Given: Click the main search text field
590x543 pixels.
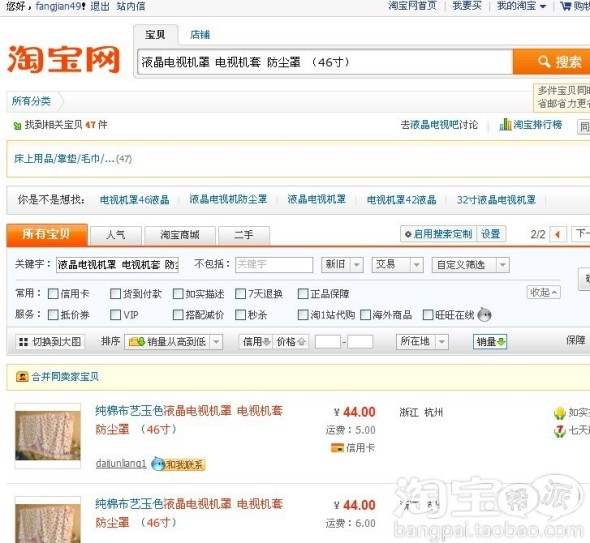Looking at the screenshot, I should (x=325, y=62).
